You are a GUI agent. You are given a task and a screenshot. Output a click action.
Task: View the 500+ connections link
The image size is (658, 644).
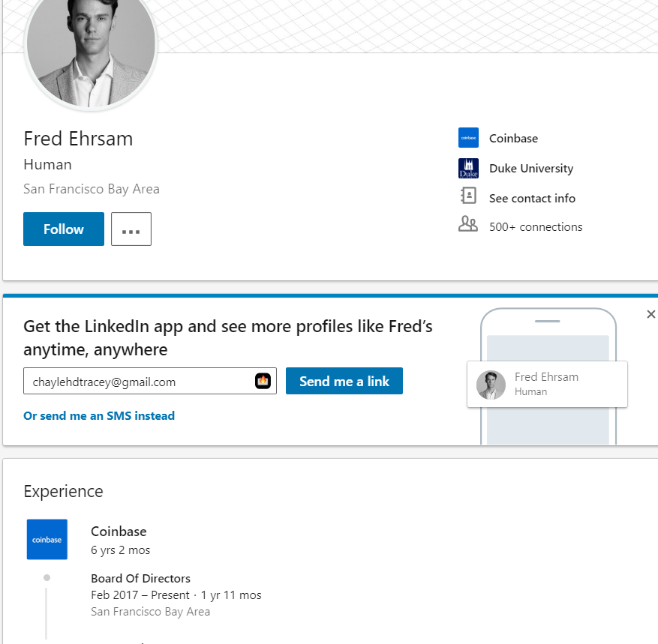click(x=535, y=226)
